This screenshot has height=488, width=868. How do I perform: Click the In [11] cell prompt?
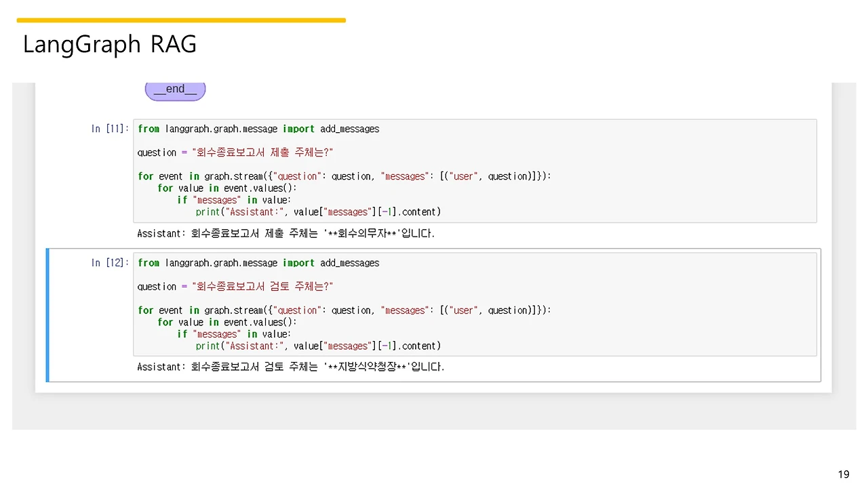110,129
